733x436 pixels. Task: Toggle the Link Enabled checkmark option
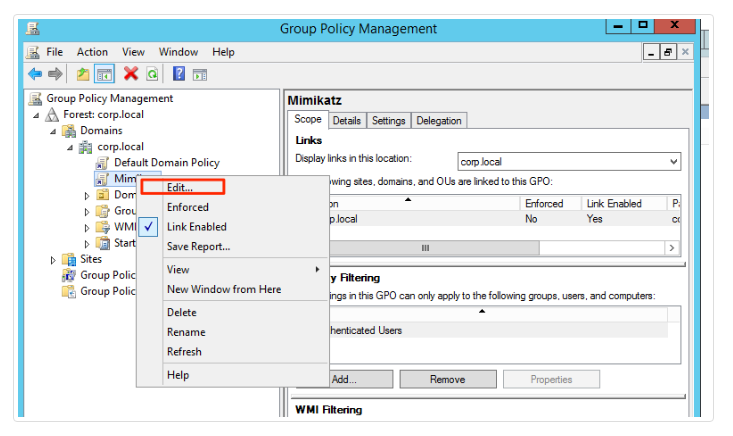pos(196,227)
